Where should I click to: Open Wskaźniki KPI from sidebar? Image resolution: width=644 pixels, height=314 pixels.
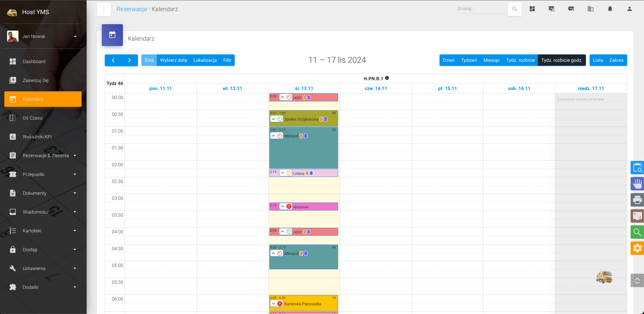(x=37, y=137)
